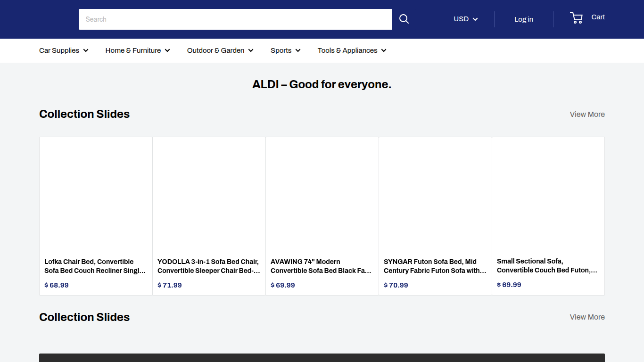Open the shopping cart icon
The image size is (644, 362).
[x=576, y=18]
